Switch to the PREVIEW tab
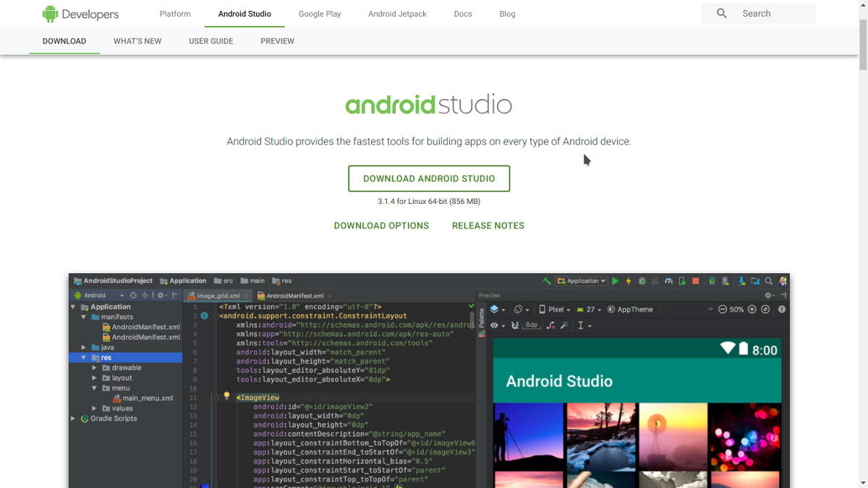The height and width of the screenshot is (488, 868). click(277, 41)
